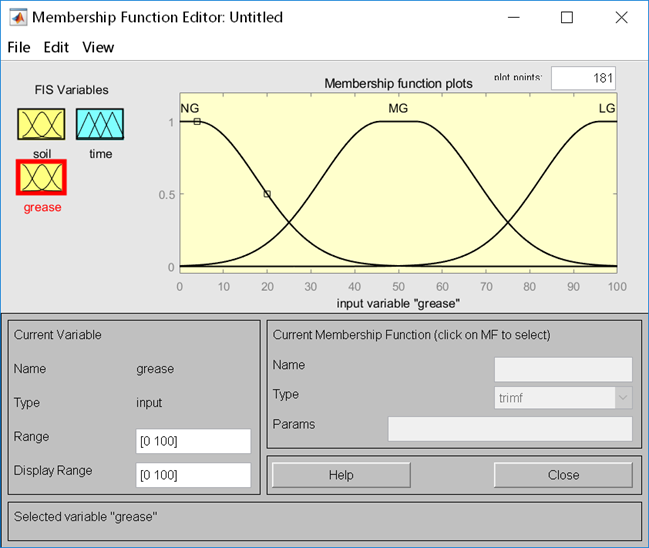Image resolution: width=649 pixels, height=548 pixels.
Task: Open the membership function Type dropdown
Action: coord(563,398)
